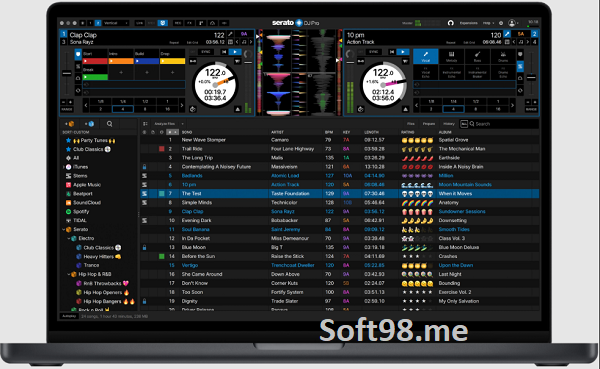Open the Vertical display mode dropdown
Image resolution: width=600 pixels, height=369 pixels.
[x=116, y=23]
